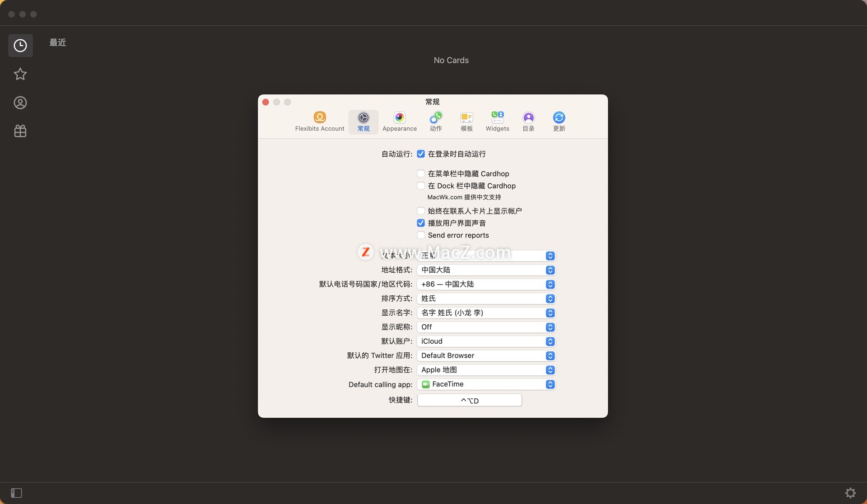Open the country code dropdown showing +86
This screenshot has width=867, height=504.
(486, 285)
